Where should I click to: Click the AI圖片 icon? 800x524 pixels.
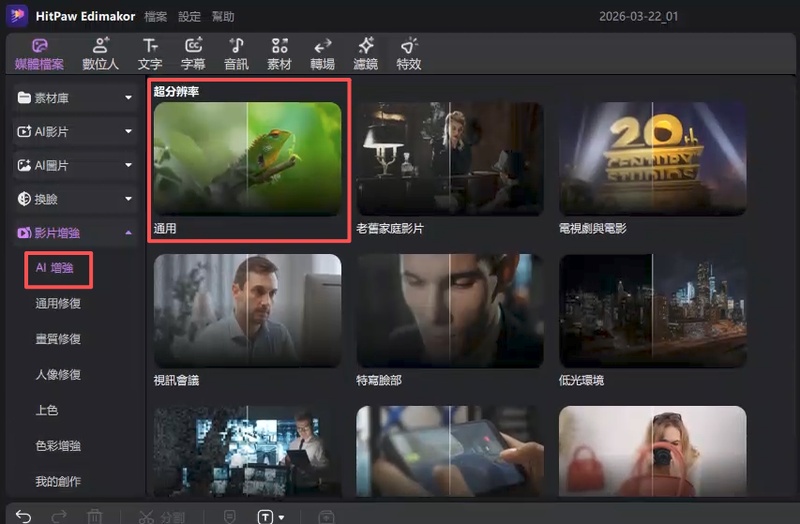pyautogui.click(x=24, y=165)
